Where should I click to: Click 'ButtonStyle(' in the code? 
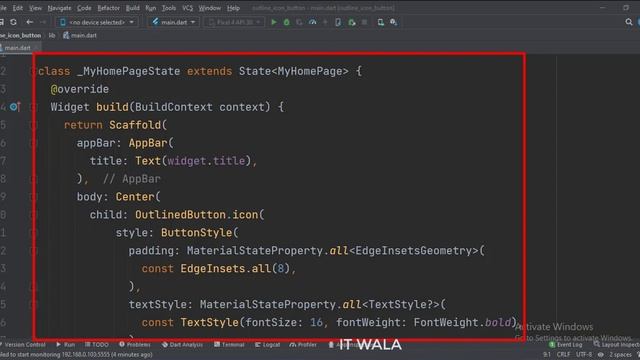tap(199, 233)
